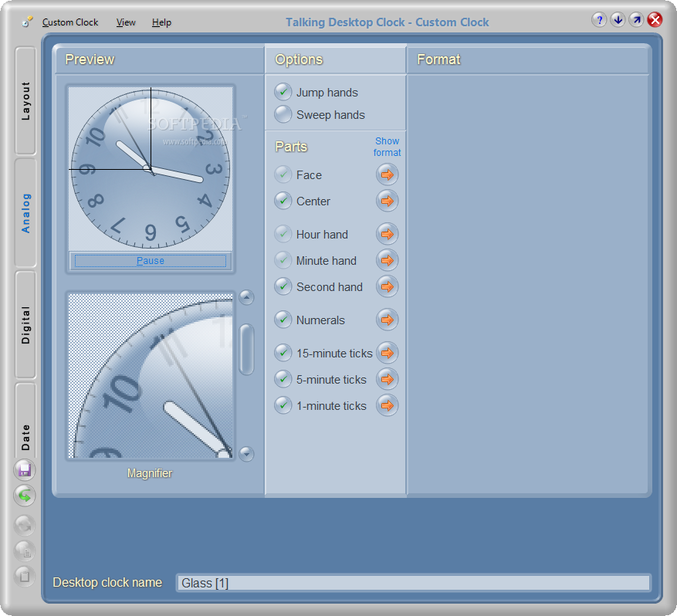Open 1-minute ticks format via orange arrow

pos(387,406)
